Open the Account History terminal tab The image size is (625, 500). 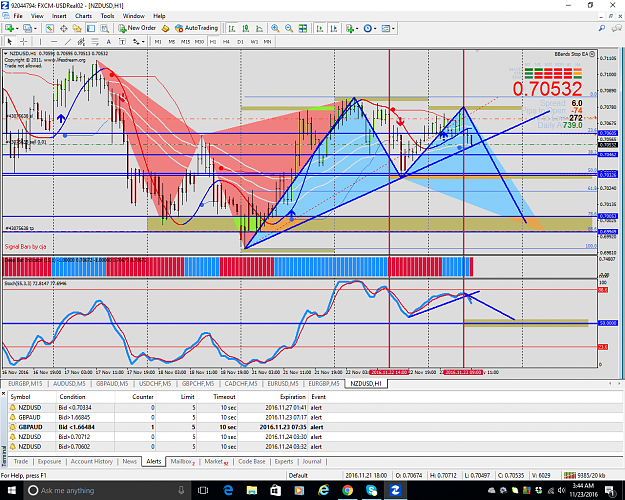92,461
